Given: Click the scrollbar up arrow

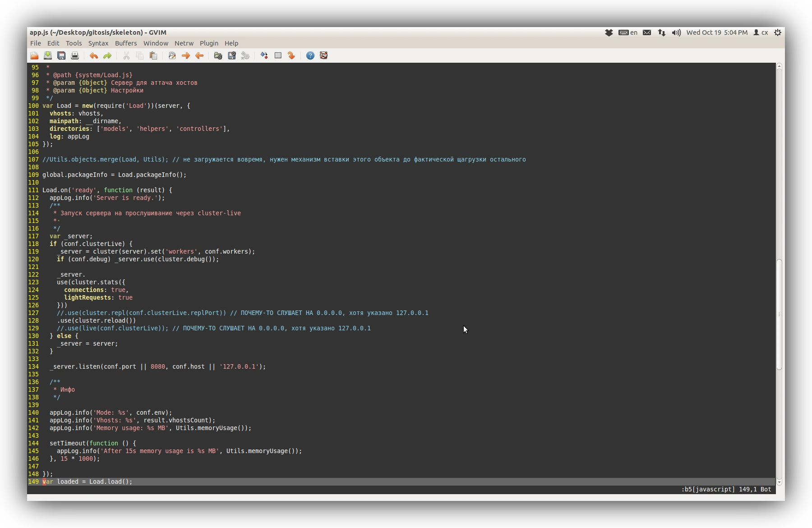Looking at the screenshot, I should point(779,67).
